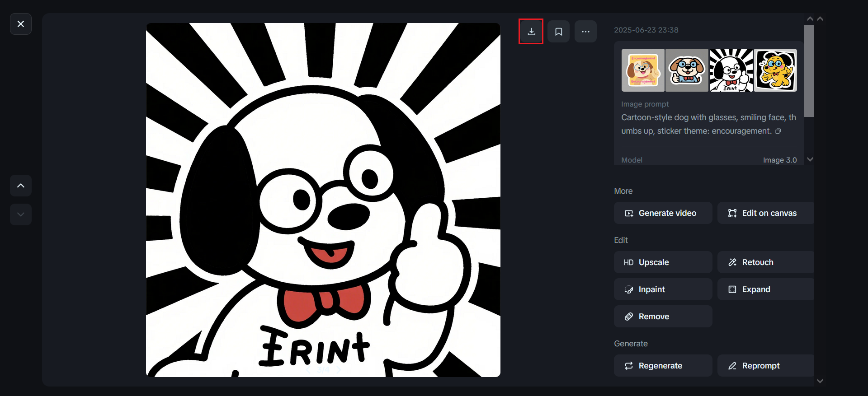Go to previous image with up chevron
This screenshot has height=396, width=868.
pyautogui.click(x=21, y=186)
